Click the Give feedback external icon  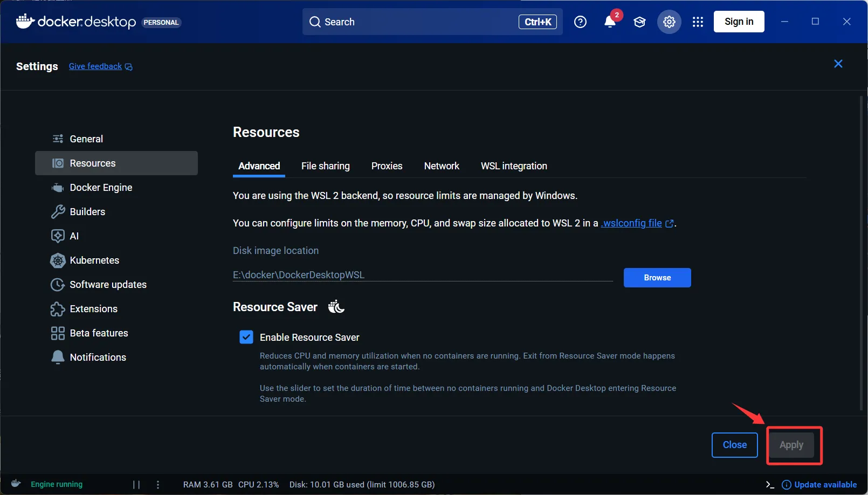point(128,67)
